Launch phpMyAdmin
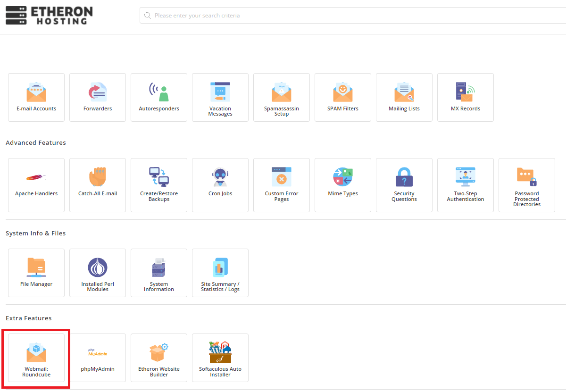This screenshot has width=566, height=392. point(98,358)
